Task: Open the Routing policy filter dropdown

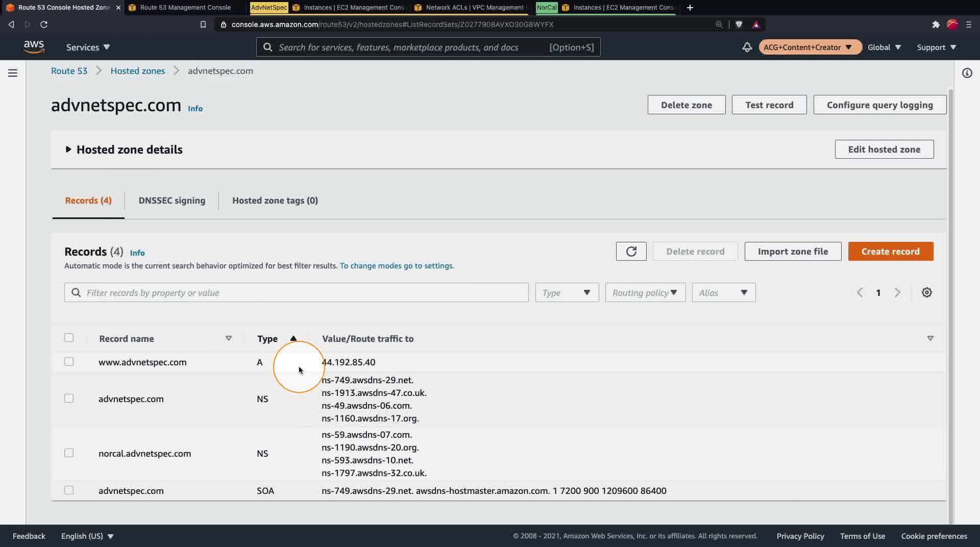Action: [x=645, y=292]
